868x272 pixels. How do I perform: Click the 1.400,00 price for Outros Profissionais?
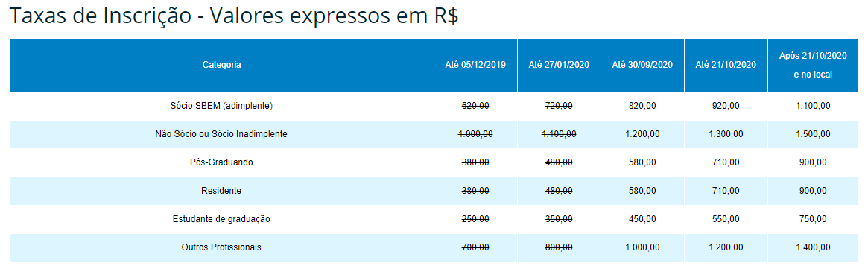(813, 247)
